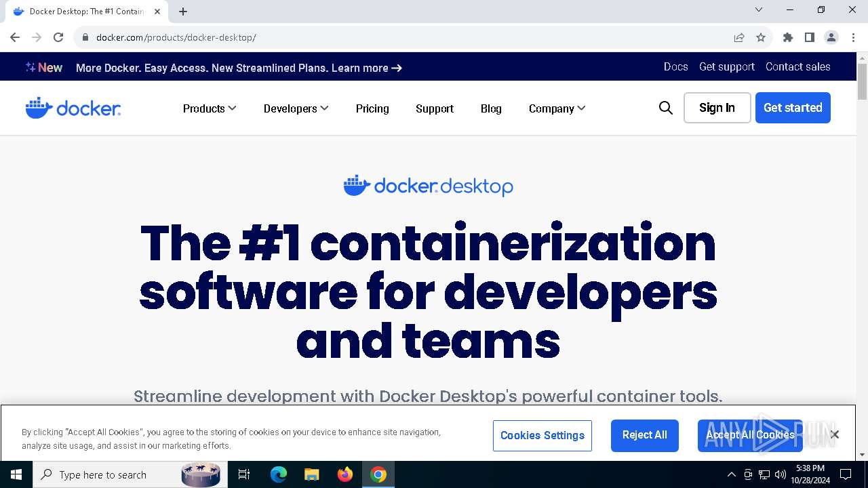Open the Windows Start menu
868x488 pixels.
click(16, 474)
